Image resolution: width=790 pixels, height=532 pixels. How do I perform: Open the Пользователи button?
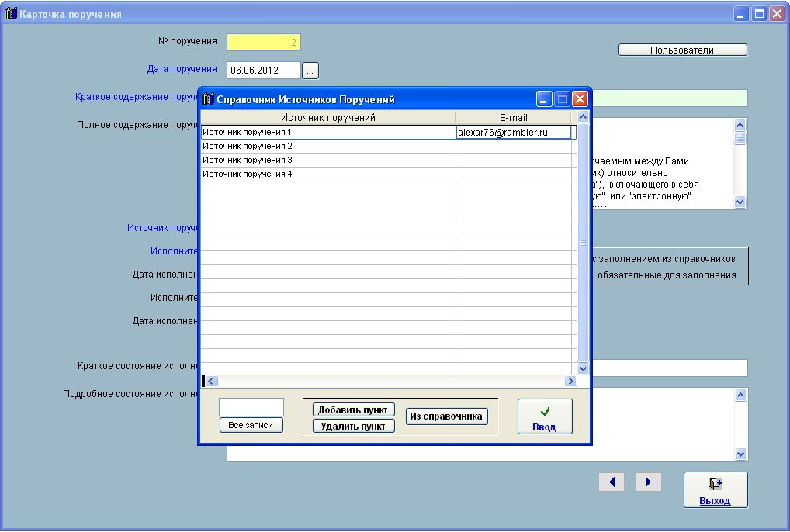point(682,50)
